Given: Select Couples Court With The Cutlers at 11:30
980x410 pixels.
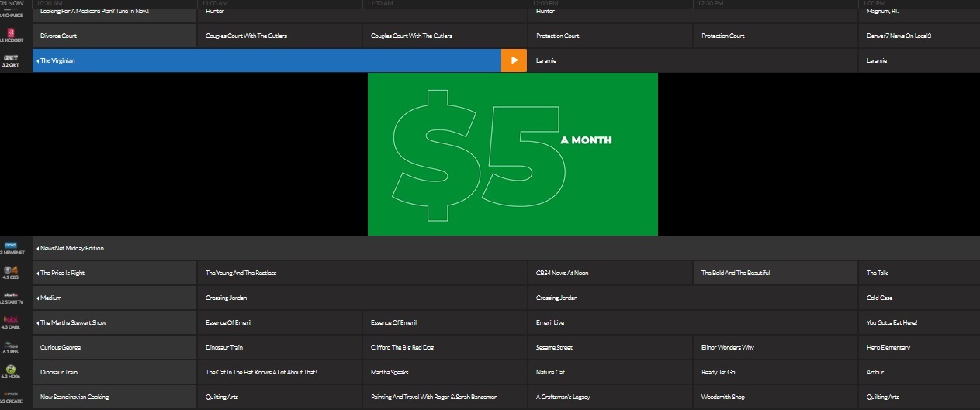Looking at the screenshot, I should click(445, 36).
